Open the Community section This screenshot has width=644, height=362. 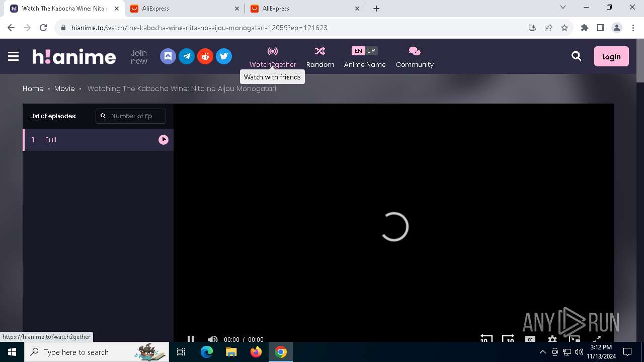point(415,57)
